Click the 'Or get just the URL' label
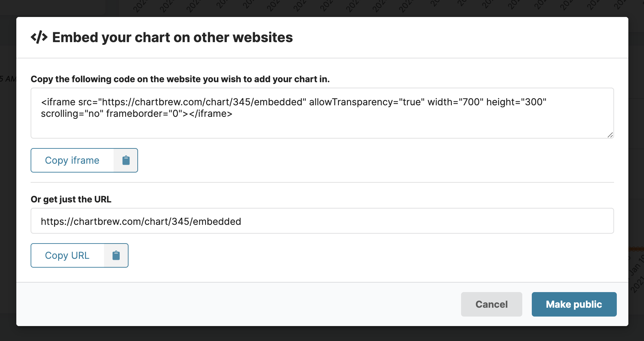This screenshot has height=341, width=644. pos(71,199)
